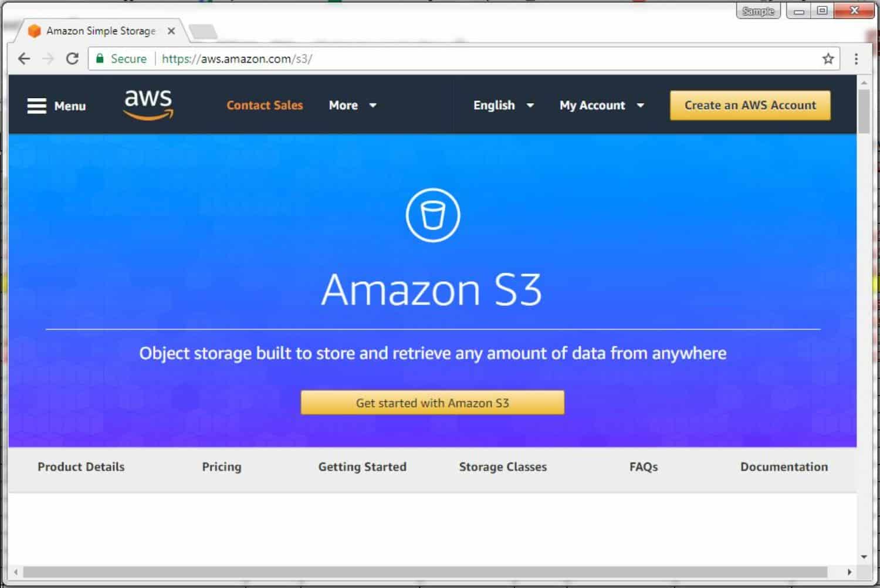Click Get started with Amazon S3
The width and height of the screenshot is (880, 588).
(x=432, y=403)
